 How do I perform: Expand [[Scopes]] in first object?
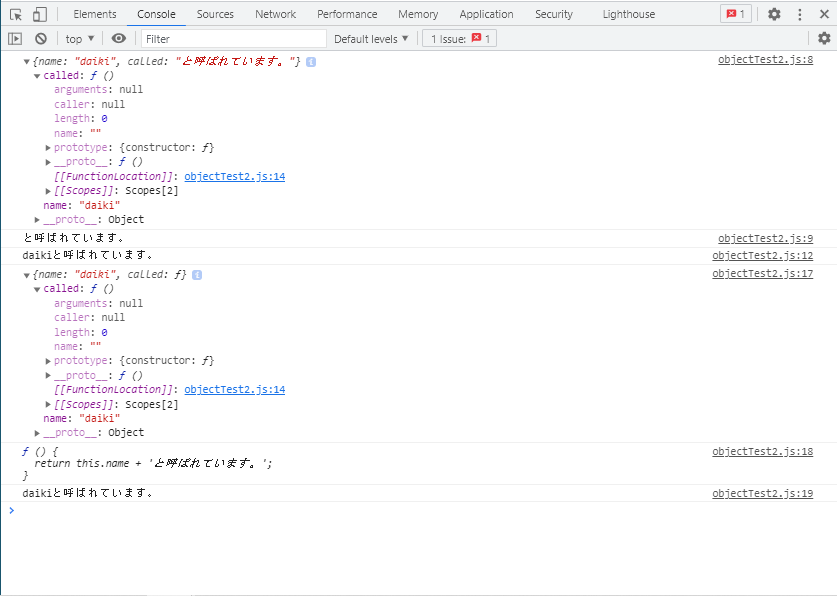pos(48,191)
